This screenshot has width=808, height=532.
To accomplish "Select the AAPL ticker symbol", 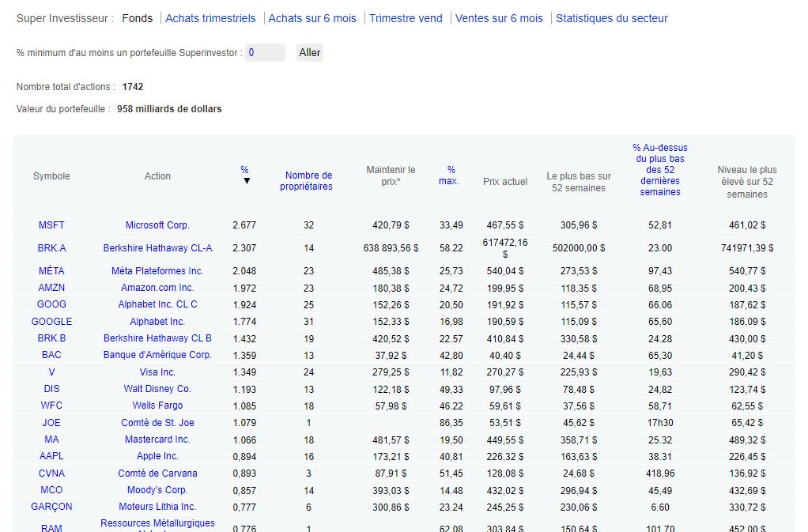I will tap(51, 456).
